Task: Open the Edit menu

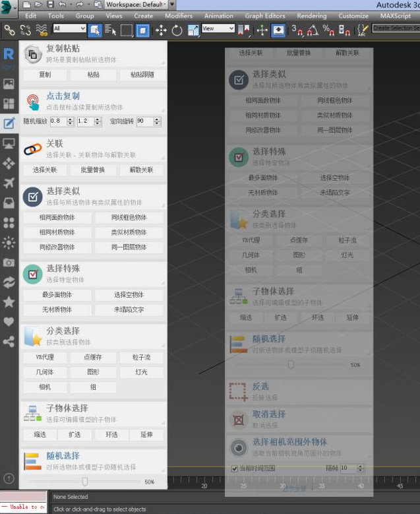Action: point(31,16)
